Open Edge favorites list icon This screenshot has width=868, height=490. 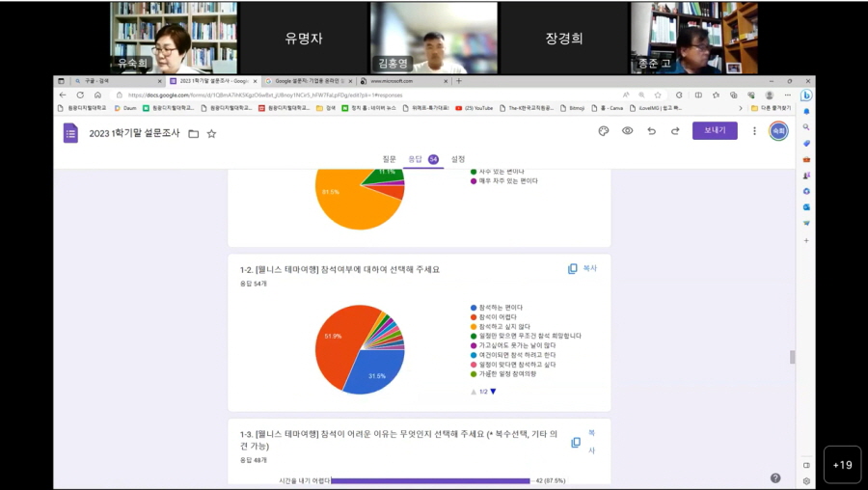pyautogui.click(x=716, y=95)
